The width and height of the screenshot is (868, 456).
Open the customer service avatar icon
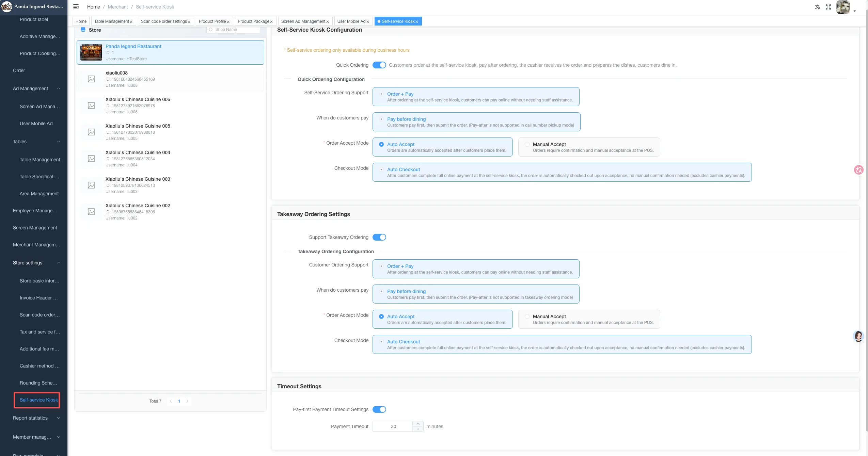pos(858,336)
